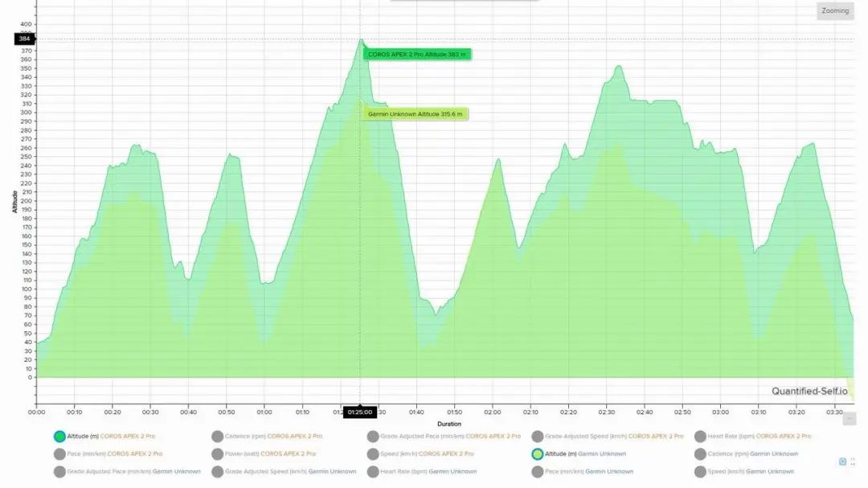The height and width of the screenshot is (488, 868).
Task: Enable Heart Rate (bpm) Garmin Unknown series
Action: point(373,472)
